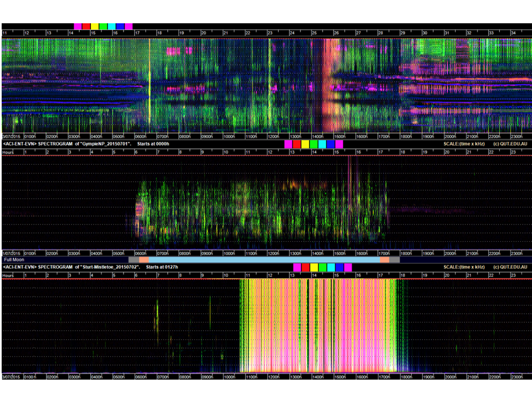Select the red swatch in the Sturt-Mistletoe header

click(x=306, y=267)
